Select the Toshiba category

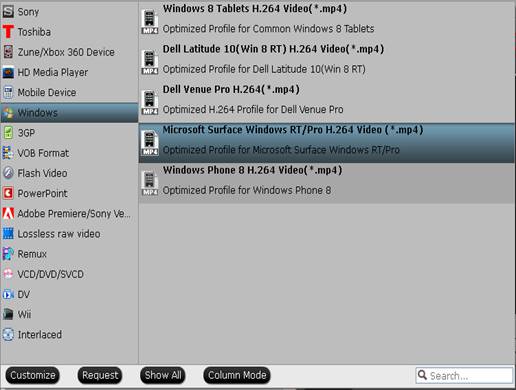[69, 32]
